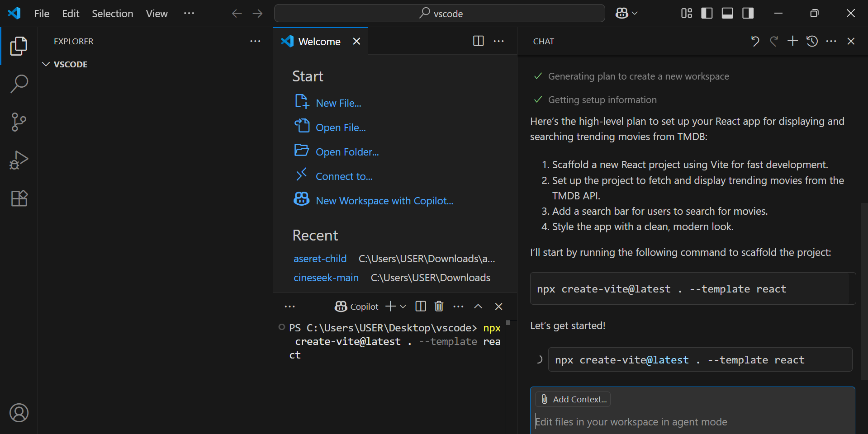Open the recent cineseek-main folder
Screen dimensions: 868x434
coord(326,278)
